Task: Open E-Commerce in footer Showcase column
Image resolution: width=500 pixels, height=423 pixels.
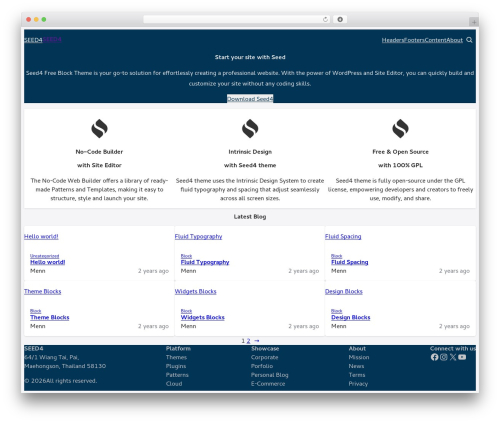Action: (x=268, y=384)
